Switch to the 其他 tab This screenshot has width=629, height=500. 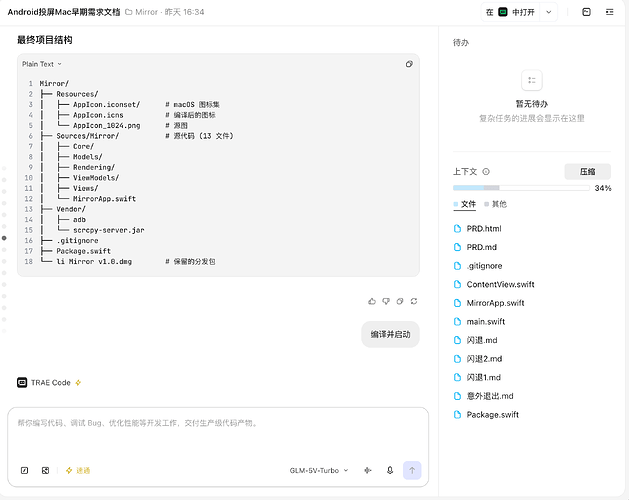coord(495,204)
